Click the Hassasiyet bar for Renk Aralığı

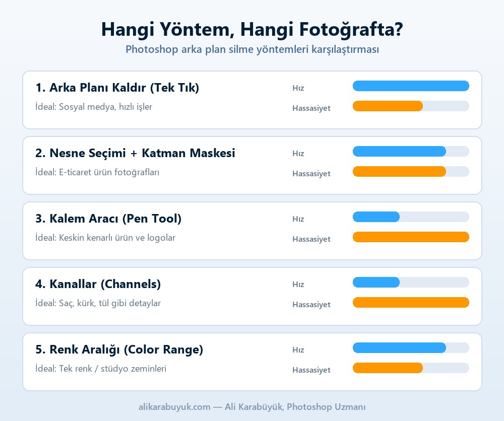click(x=411, y=368)
